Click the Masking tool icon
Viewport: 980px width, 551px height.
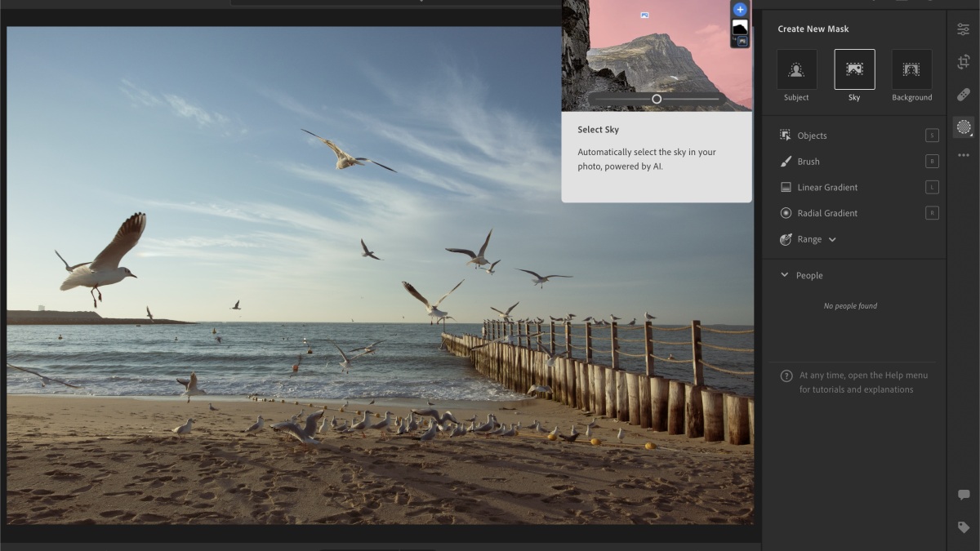click(x=964, y=127)
